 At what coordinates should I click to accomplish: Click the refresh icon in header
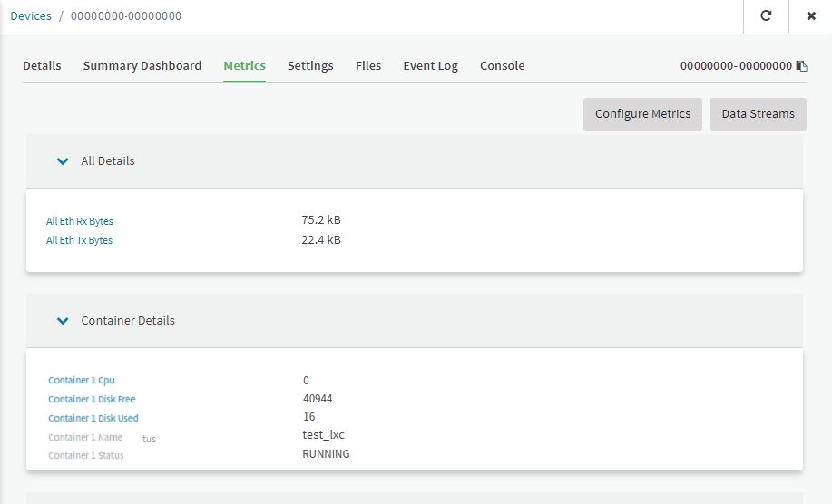click(x=766, y=16)
